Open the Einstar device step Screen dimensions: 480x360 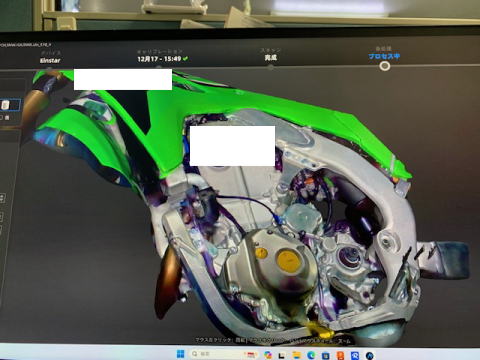(x=50, y=60)
